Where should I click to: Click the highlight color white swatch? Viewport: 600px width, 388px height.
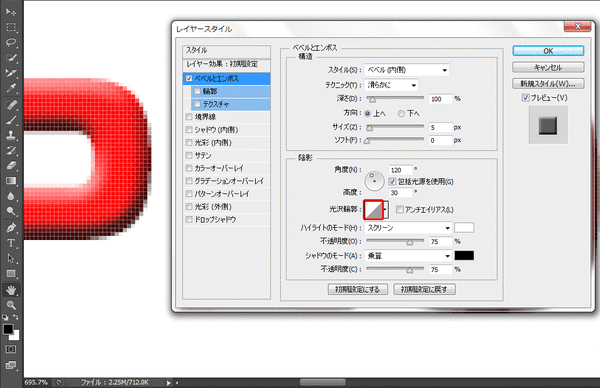(x=464, y=228)
